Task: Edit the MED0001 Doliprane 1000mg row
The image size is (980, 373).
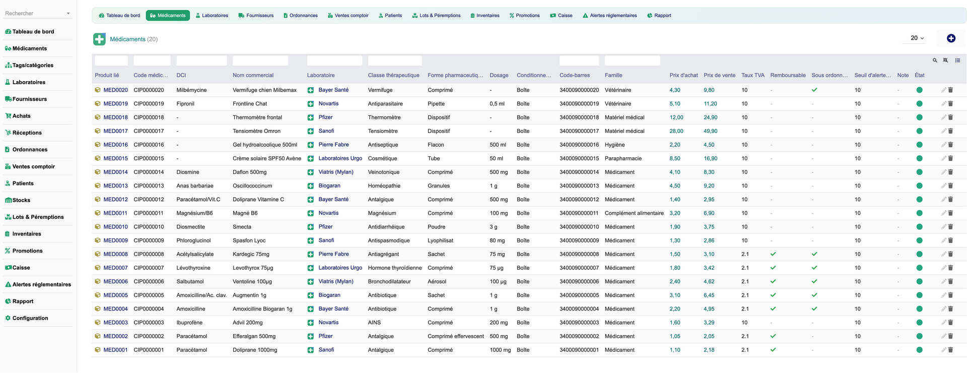Action: pyautogui.click(x=944, y=350)
